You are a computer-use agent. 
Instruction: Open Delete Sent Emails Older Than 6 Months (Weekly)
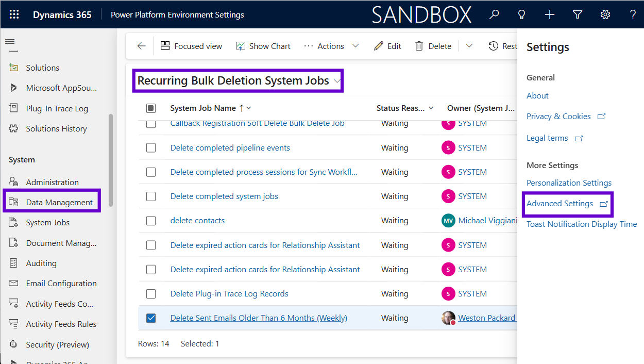(x=259, y=318)
